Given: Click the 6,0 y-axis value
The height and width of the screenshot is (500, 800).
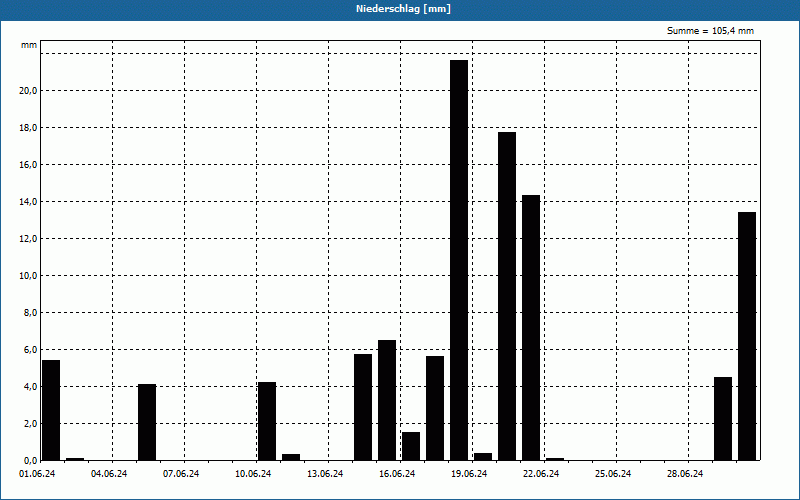Looking at the screenshot, I should click(x=30, y=349).
